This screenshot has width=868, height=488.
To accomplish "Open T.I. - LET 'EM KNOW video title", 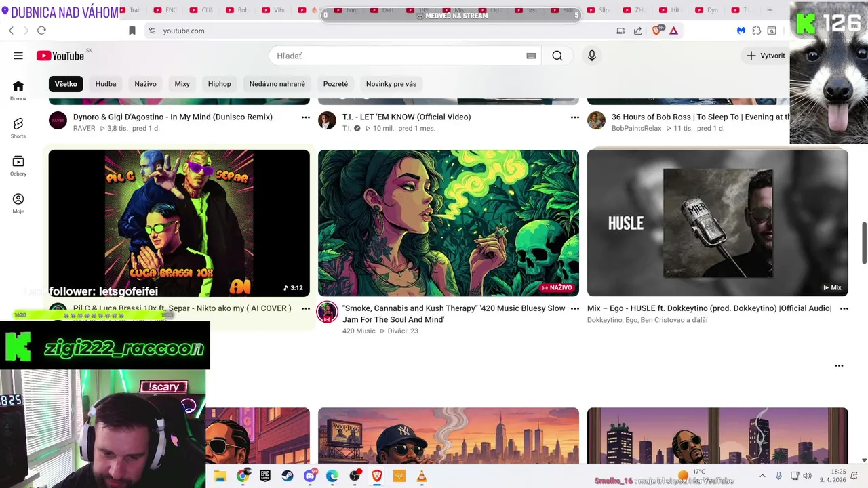I will [x=406, y=117].
